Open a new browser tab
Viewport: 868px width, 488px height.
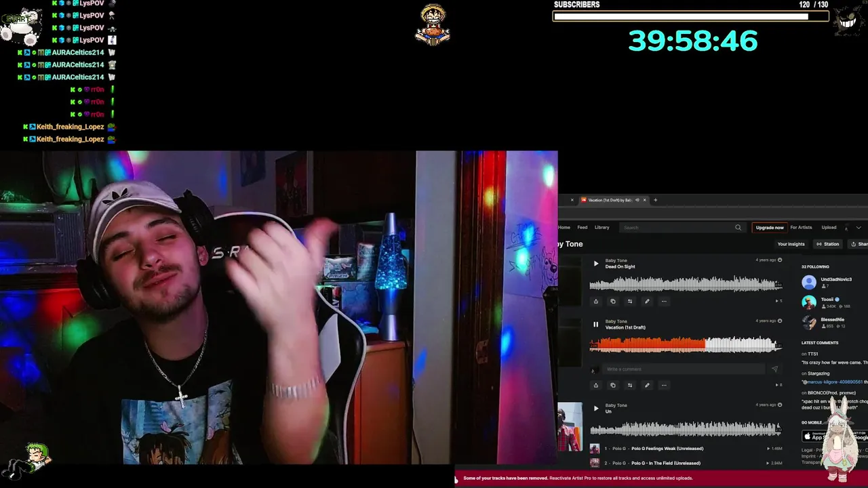pos(655,200)
